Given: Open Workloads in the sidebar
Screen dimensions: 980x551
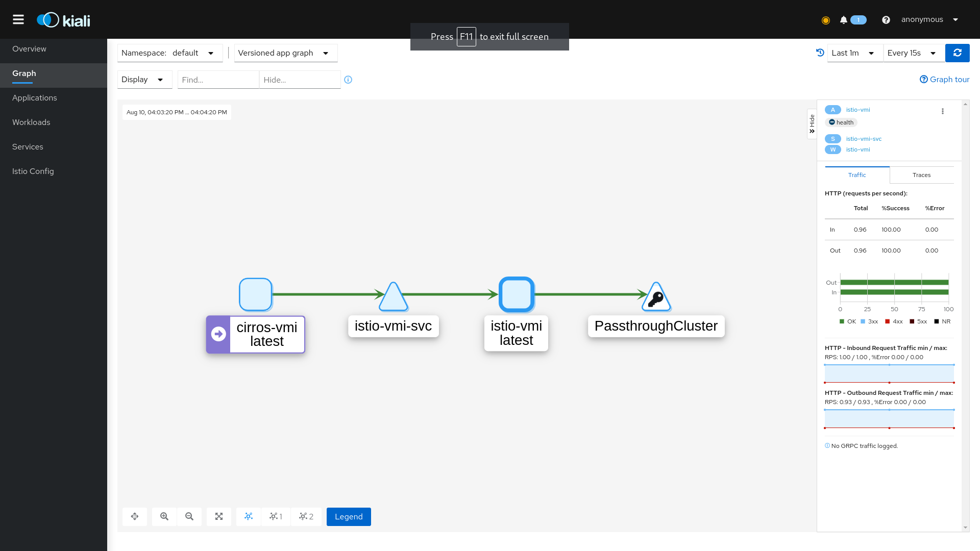Looking at the screenshot, I should [x=31, y=122].
